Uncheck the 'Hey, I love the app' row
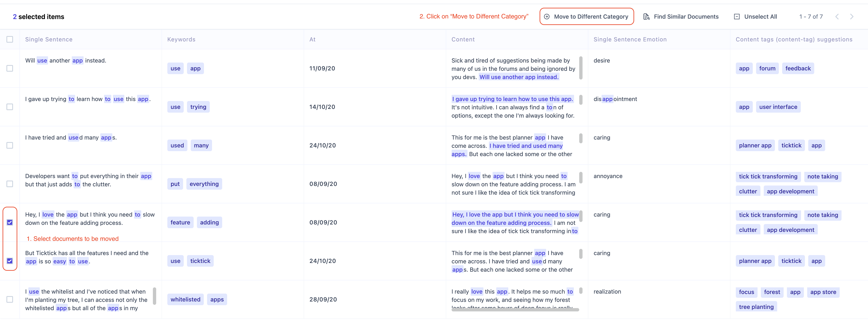Screen dimensions: 868x323 tap(10, 223)
